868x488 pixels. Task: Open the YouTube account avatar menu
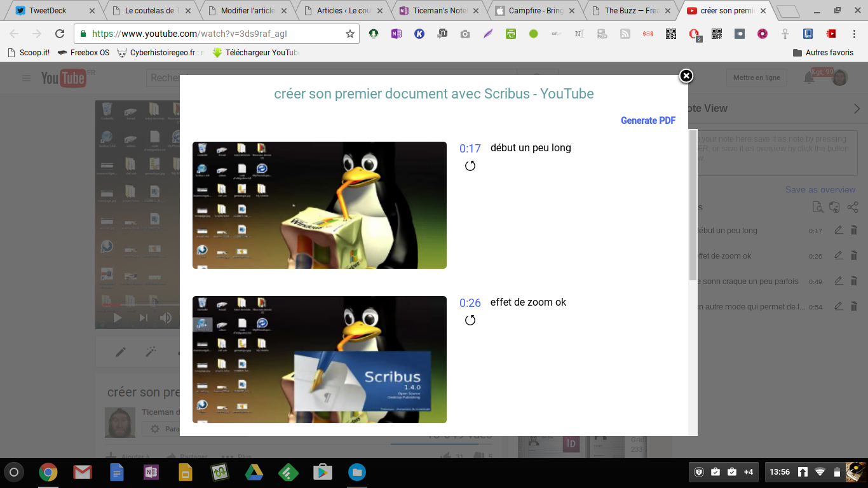(840, 78)
